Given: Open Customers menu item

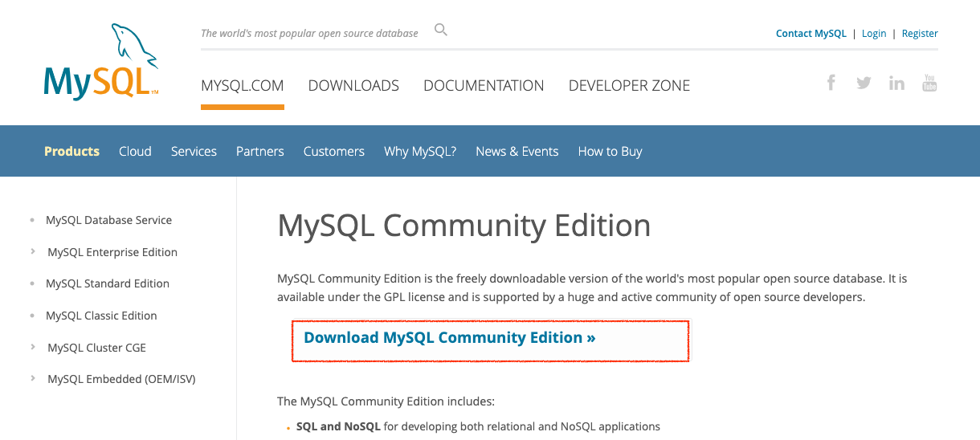Looking at the screenshot, I should pyautogui.click(x=334, y=151).
